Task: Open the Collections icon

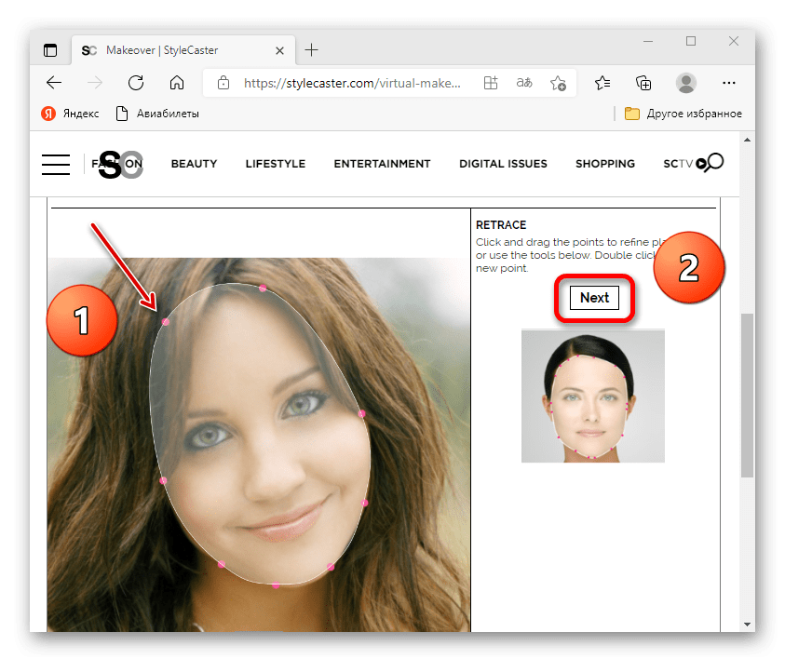Action: [x=643, y=83]
